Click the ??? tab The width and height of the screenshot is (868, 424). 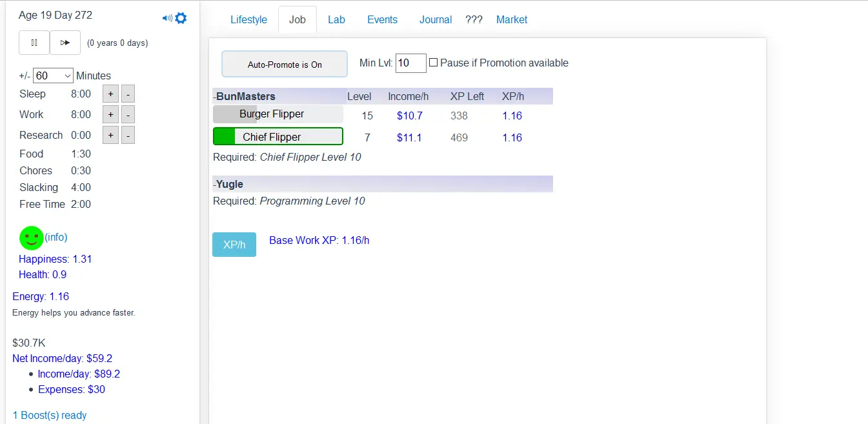474,19
